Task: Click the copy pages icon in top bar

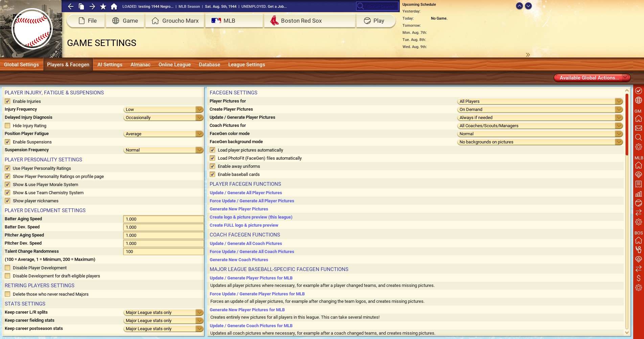Action: [x=82, y=6]
